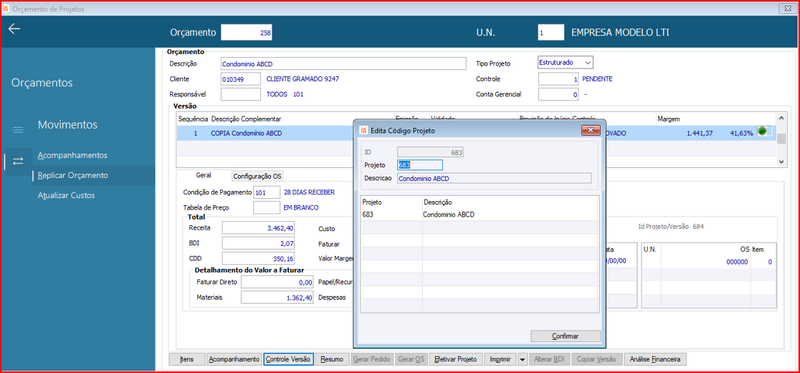
Task: Open Acompanhamentos in sidebar
Action: point(72,155)
